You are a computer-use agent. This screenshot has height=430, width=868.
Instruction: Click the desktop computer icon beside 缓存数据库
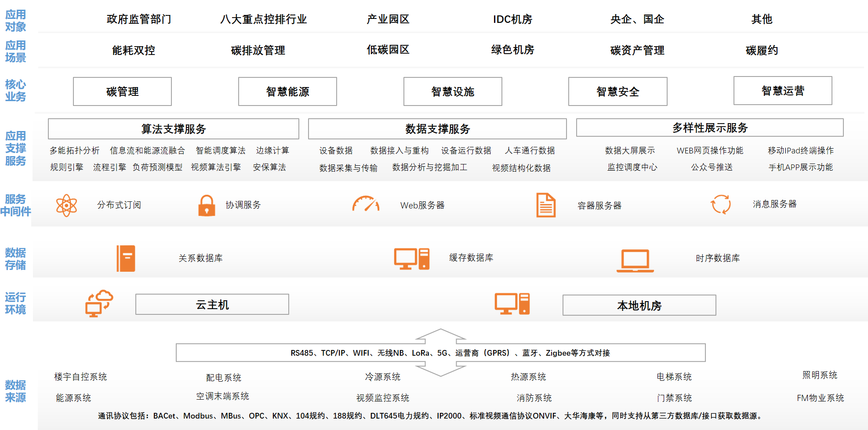click(x=411, y=259)
